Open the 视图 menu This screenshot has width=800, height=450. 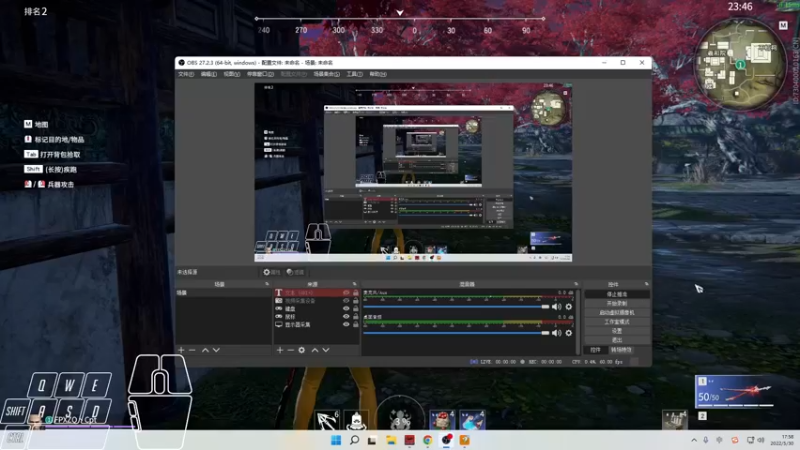pos(232,74)
